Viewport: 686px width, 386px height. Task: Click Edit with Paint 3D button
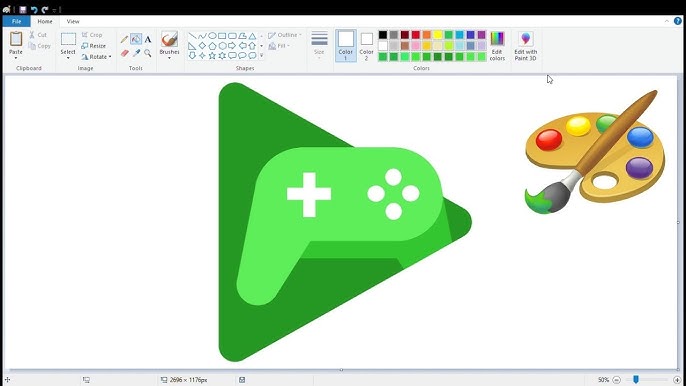[x=525, y=46]
